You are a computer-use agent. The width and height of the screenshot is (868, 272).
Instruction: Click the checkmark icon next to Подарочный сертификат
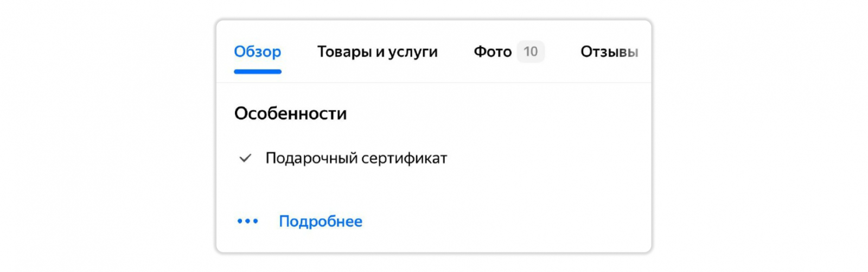pos(245,158)
